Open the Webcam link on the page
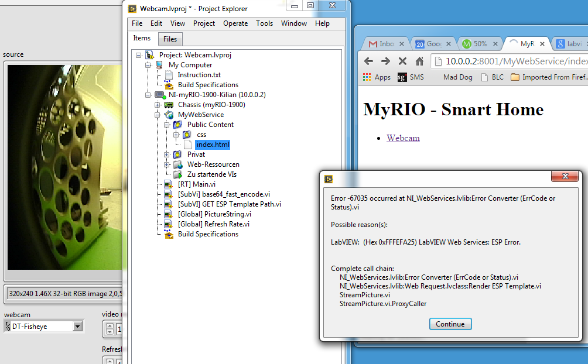Image resolution: width=588 pixels, height=364 pixels. click(x=403, y=138)
